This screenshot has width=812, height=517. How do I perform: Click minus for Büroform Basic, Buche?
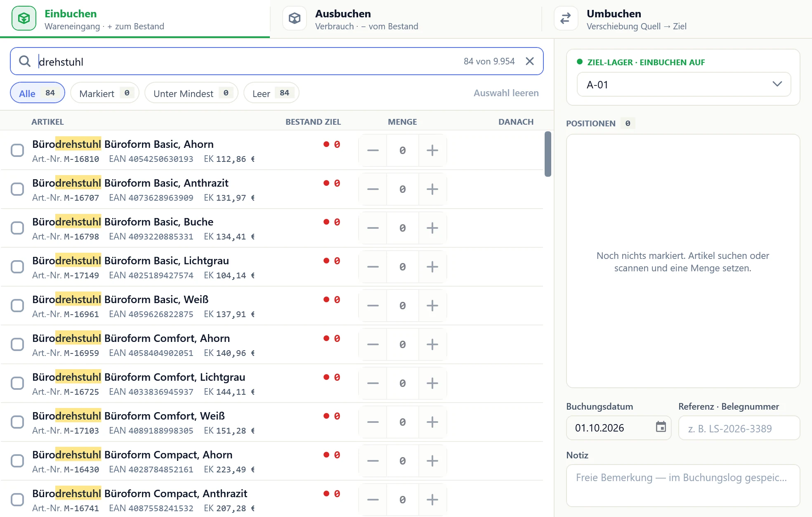373,228
